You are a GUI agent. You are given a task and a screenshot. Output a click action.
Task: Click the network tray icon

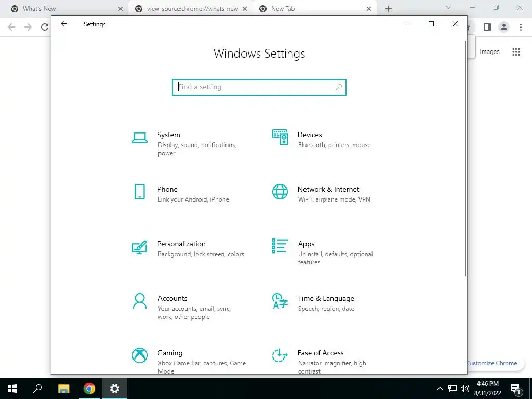tap(453, 389)
